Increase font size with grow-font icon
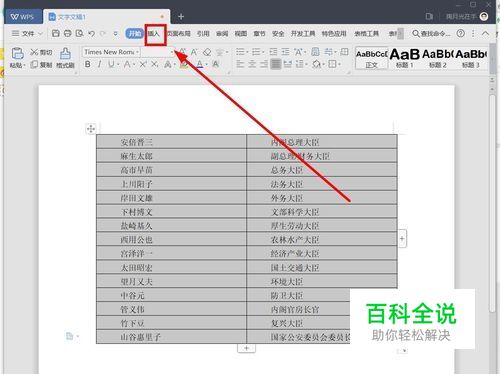Screen dimensions: 500x374 tap(183, 52)
